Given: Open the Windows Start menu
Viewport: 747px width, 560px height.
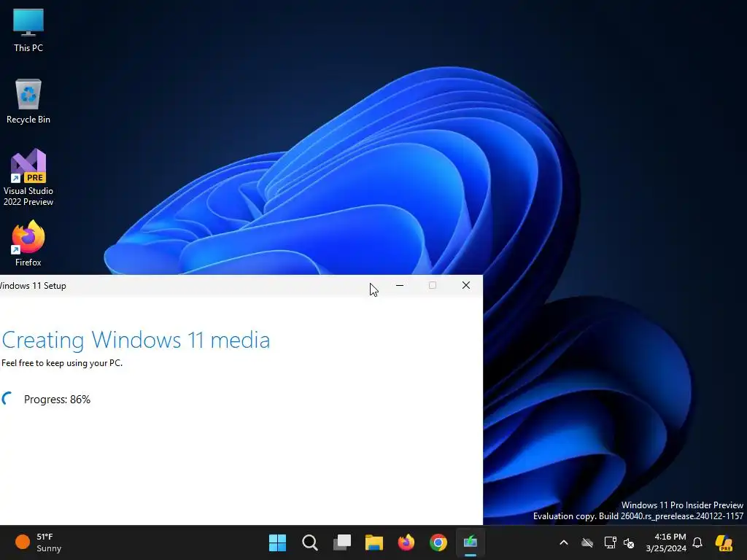Looking at the screenshot, I should coord(277,542).
